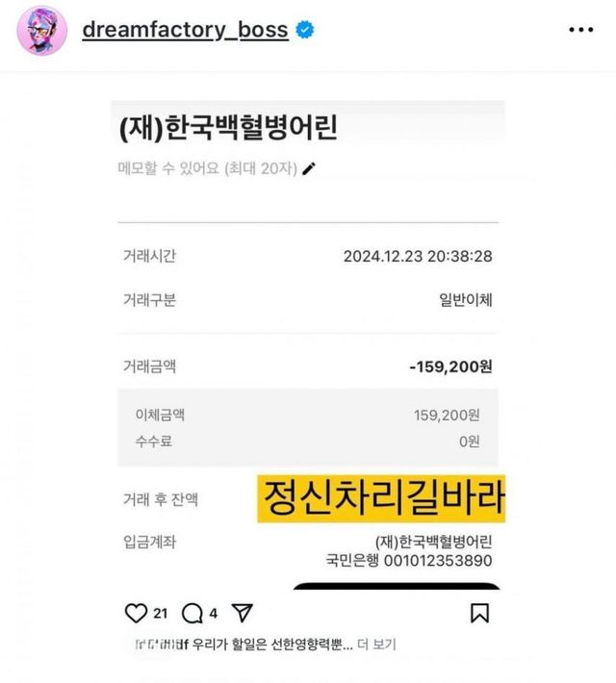616x683 pixels.
Task: Edit the memo with the pencil icon
Action: [x=309, y=168]
